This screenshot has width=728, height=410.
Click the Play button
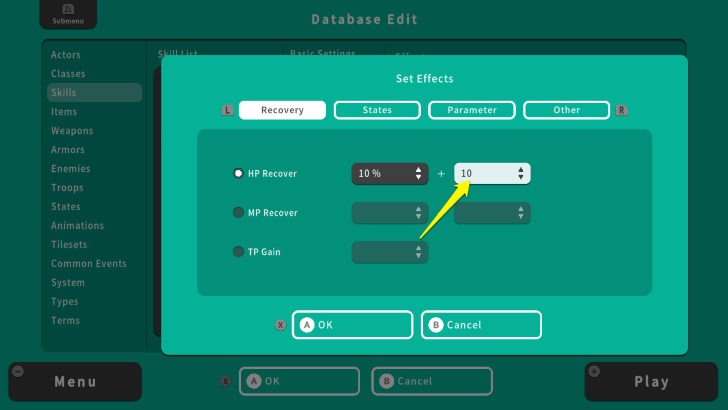[x=651, y=382]
